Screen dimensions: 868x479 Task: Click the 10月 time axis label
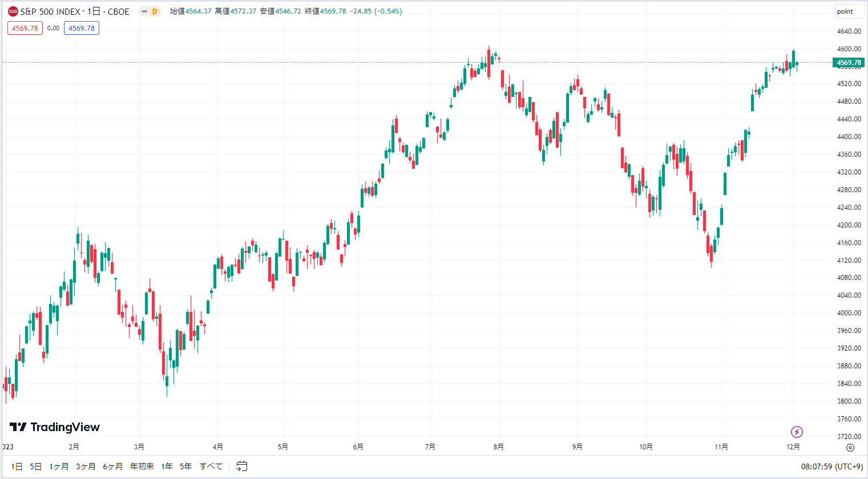pos(646,447)
